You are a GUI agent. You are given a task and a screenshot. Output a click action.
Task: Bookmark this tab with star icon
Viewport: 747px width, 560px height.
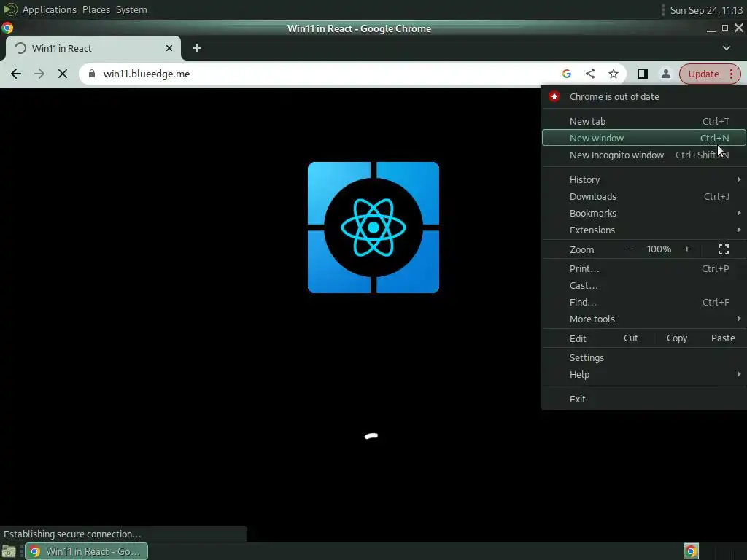[x=613, y=74]
